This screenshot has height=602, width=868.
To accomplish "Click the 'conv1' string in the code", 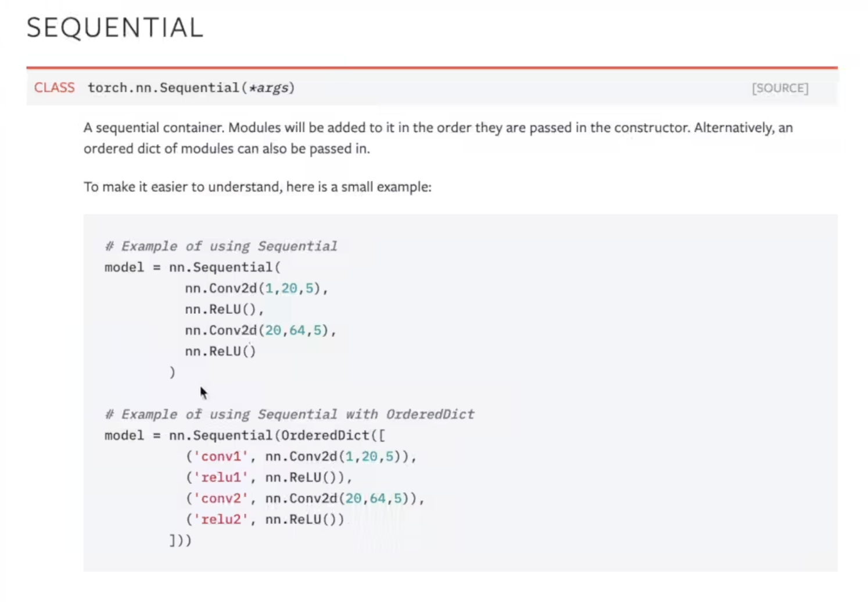I will (x=220, y=456).
